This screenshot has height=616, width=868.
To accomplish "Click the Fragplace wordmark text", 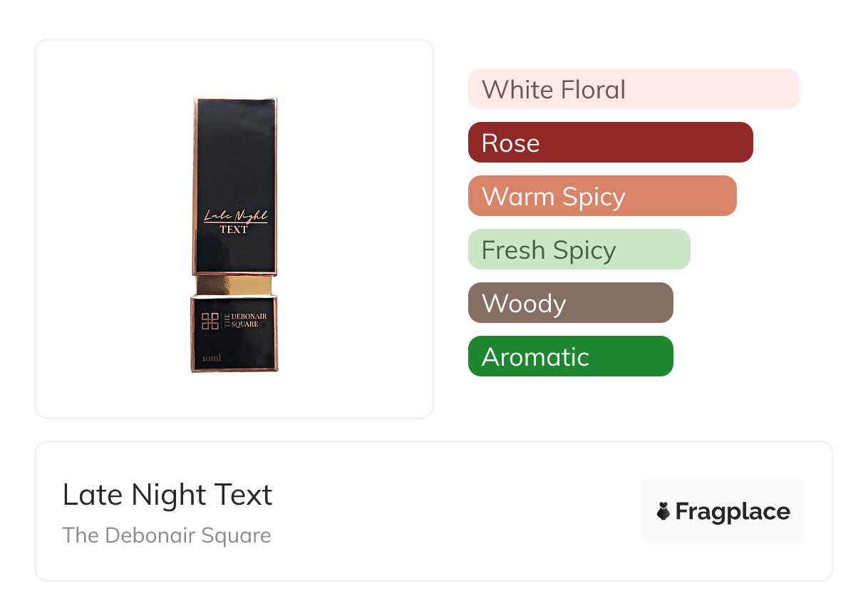I will pos(733,512).
